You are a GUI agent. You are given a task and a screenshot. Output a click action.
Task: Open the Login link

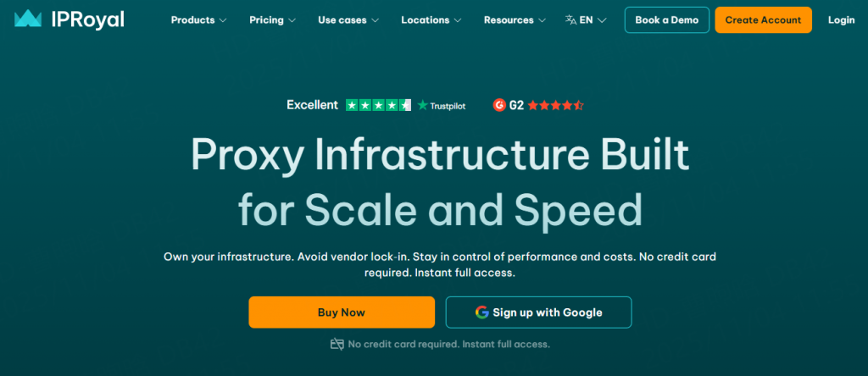pyautogui.click(x=841, y=19)
